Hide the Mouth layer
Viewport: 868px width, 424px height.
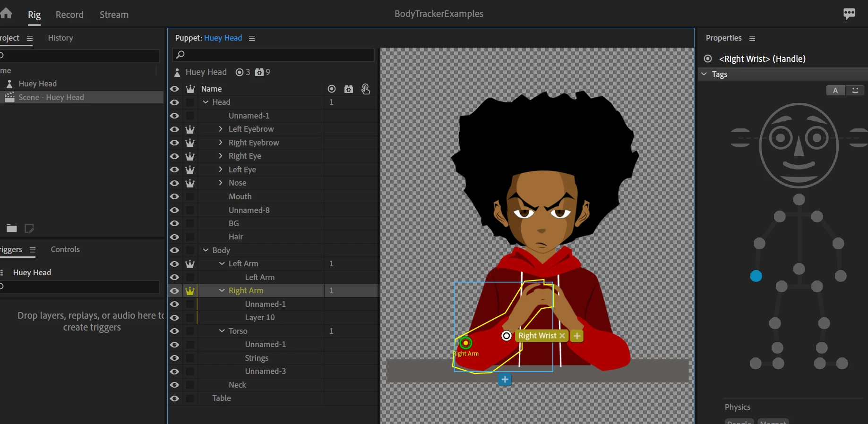point(175,196)
